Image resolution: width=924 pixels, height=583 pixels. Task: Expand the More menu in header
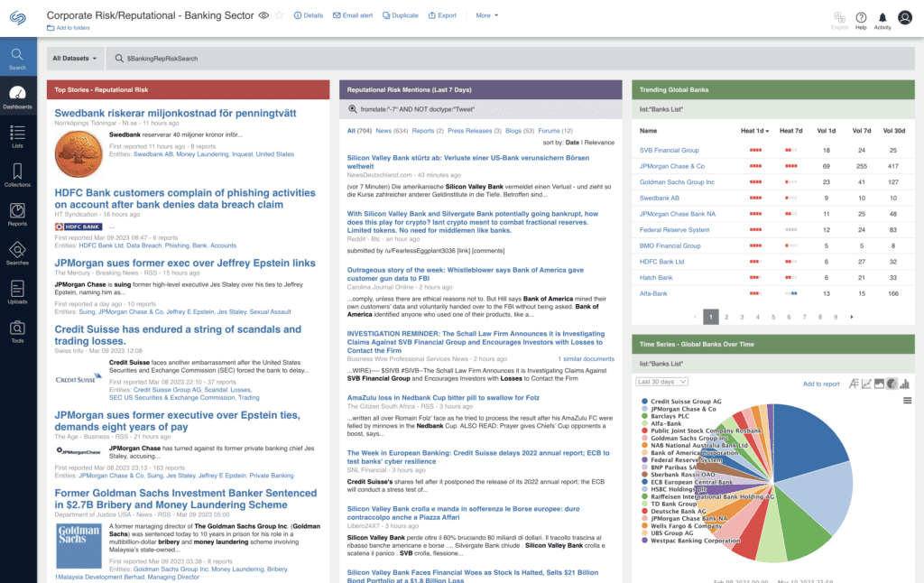(486, 15)
